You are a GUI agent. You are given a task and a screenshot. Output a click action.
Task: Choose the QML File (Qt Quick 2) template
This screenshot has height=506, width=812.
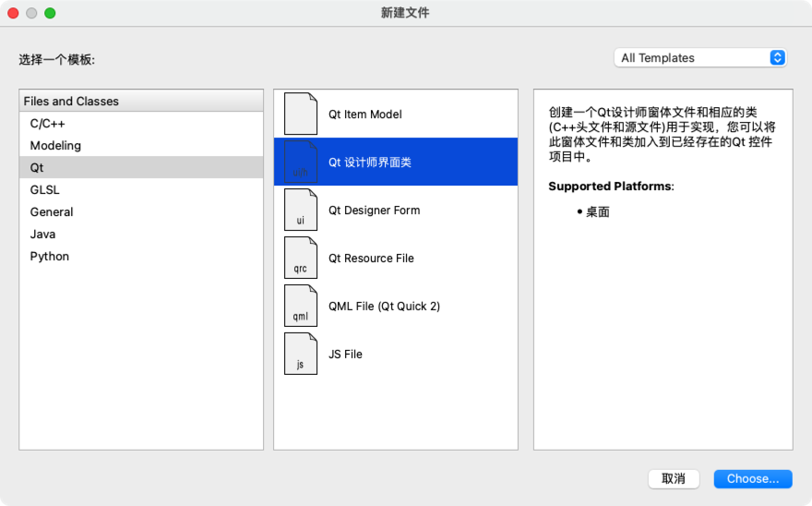[396, 306]
